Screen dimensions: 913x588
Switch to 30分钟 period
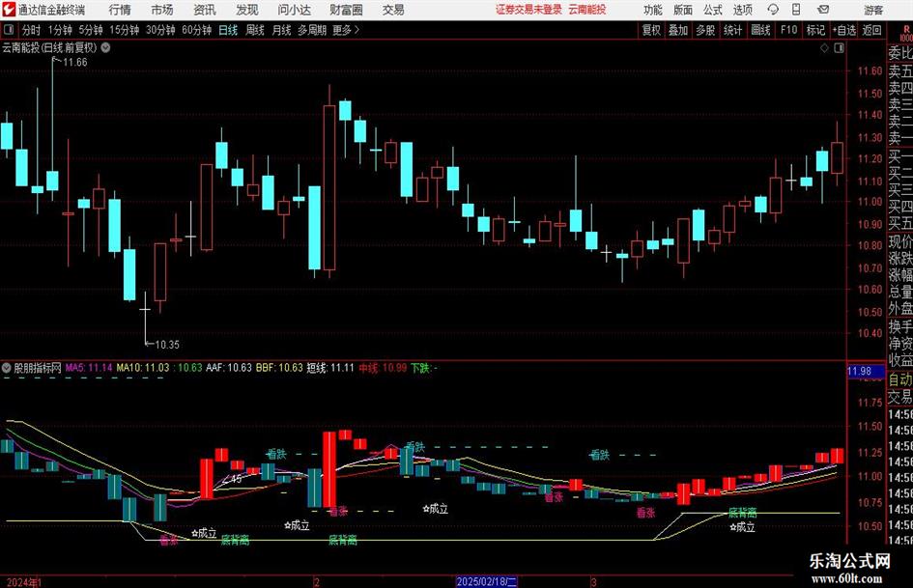click(160, 30)
